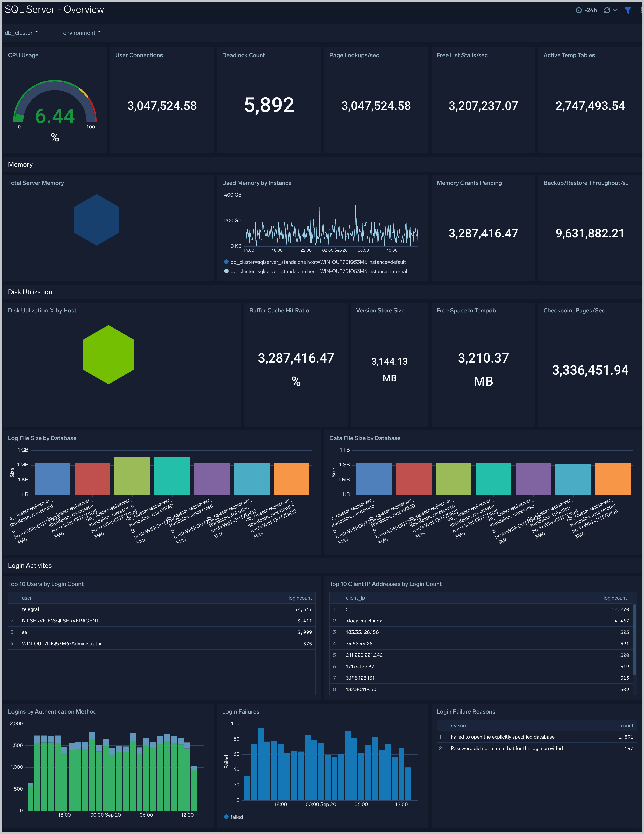
Task: Click the 183.35.128.156 IP row
Action: pos(481,632)
